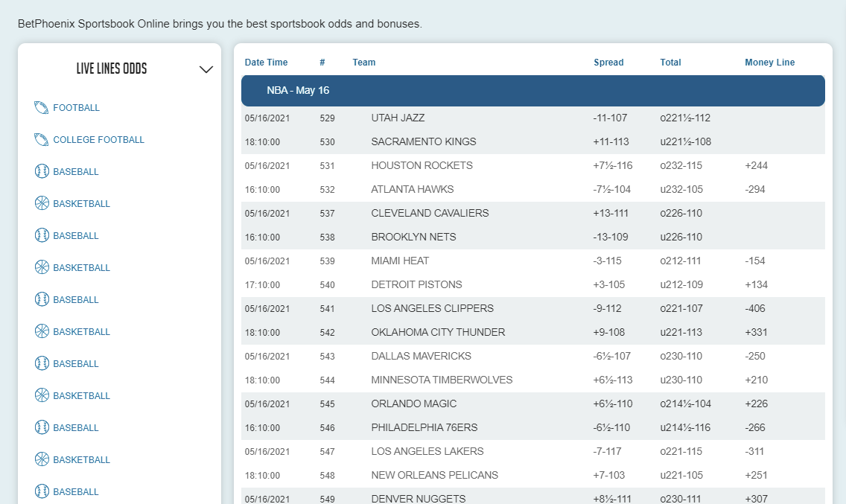The width and height of the screenshot is (846, 504).
Task: Select the LOS ANGELES LAKERS team name
Action: [x=427, y=451]
